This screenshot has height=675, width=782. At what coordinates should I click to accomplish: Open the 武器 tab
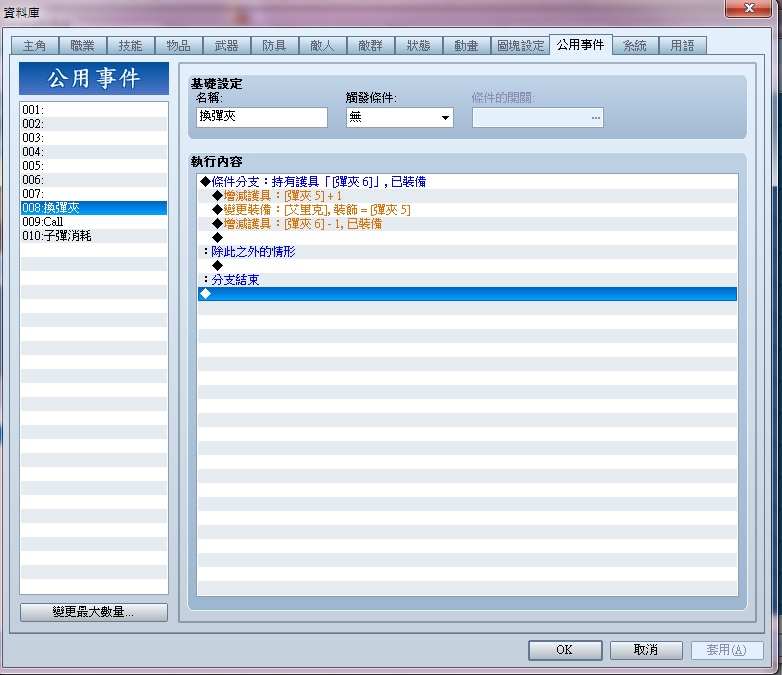226,45
